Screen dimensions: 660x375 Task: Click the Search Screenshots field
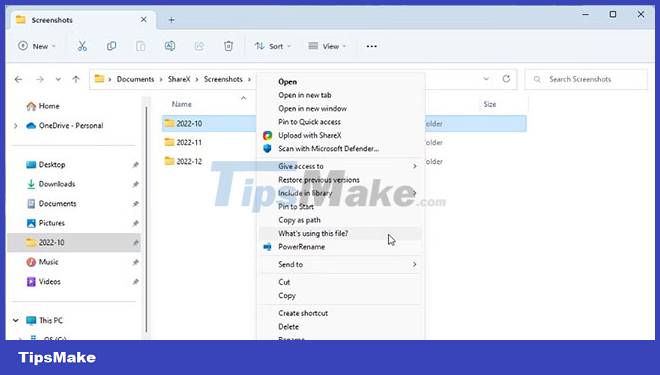(586, 79)
